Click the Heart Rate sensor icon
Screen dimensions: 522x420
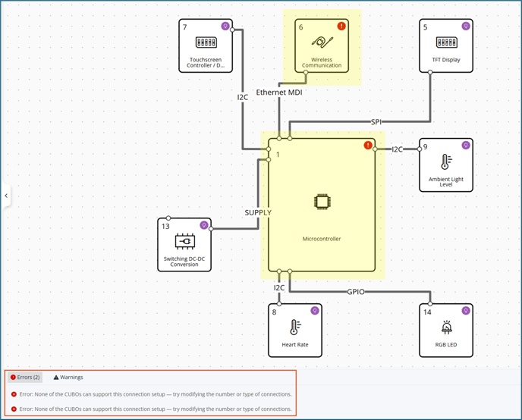click(295, 328)
